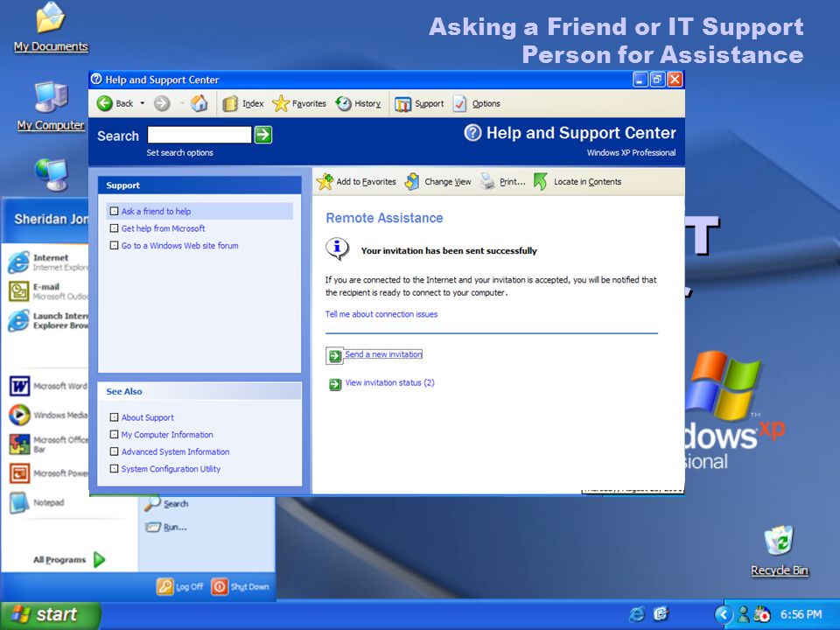
Task: Expand All Programs in Start menu
Action: [x=69, y=560]
